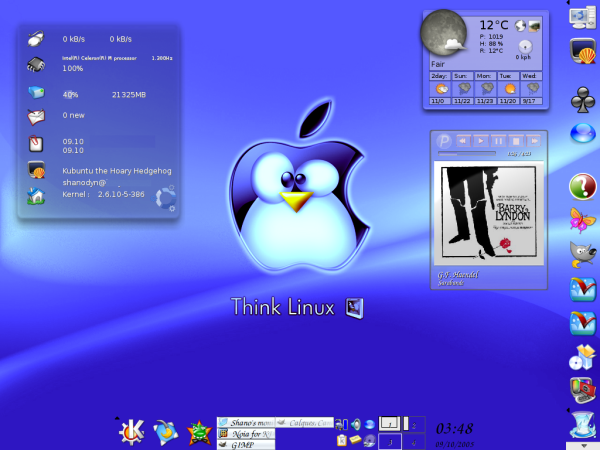The image size is (600, 450).
Task: Click the CPU chip icon in system monitor
Action: [36, 64]
